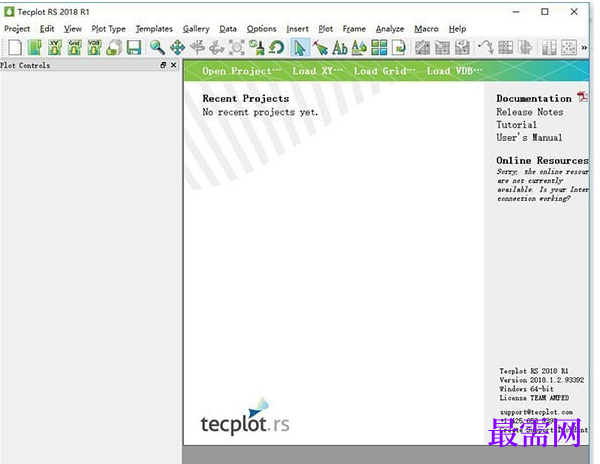The height and width of the screenshot is (464, 600).
Task: Click the grayed grid icon showing number 42
Action: pyautogui.click(x=462, y=48)
